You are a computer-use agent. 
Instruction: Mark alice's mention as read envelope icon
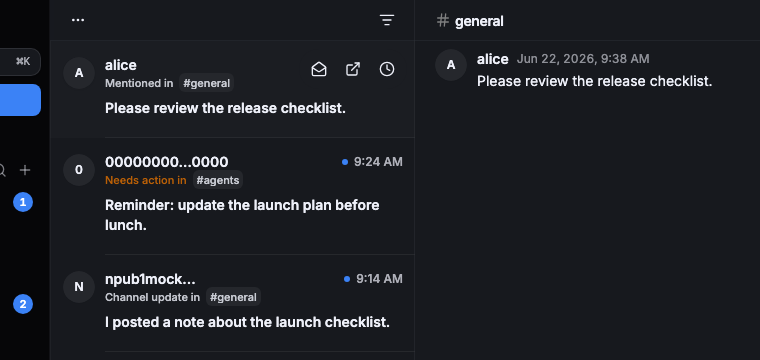point(318,69)
